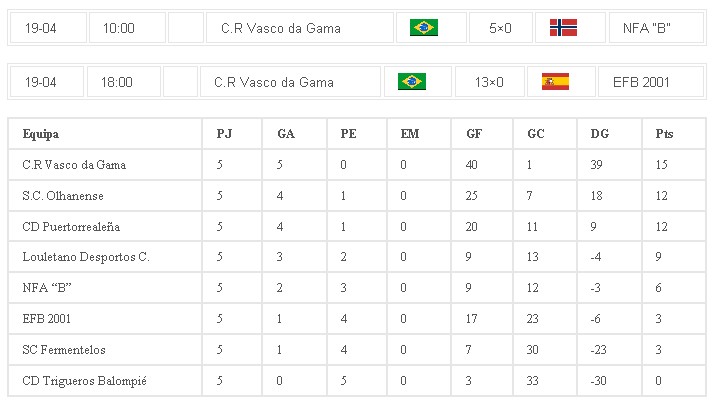The width and height of the screenshot is (715, 406).
Task: Click the Brazil flag in the 18:00 match
Action: [412, 82]
